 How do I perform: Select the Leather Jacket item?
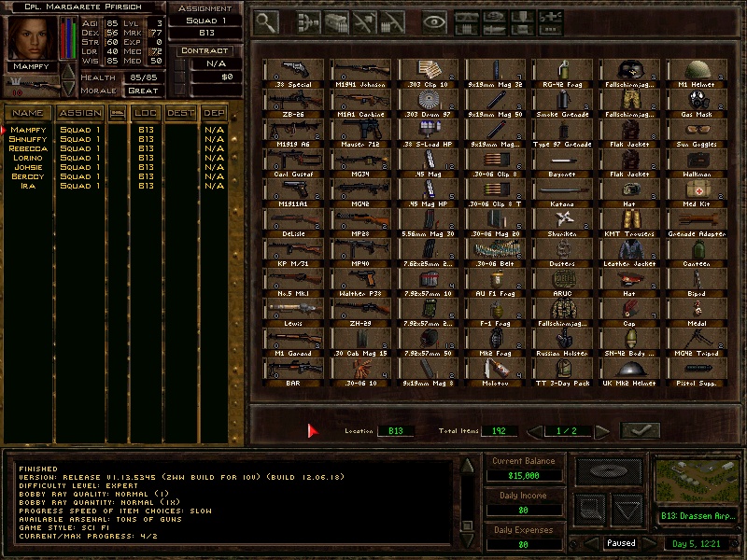click(629, 253)
